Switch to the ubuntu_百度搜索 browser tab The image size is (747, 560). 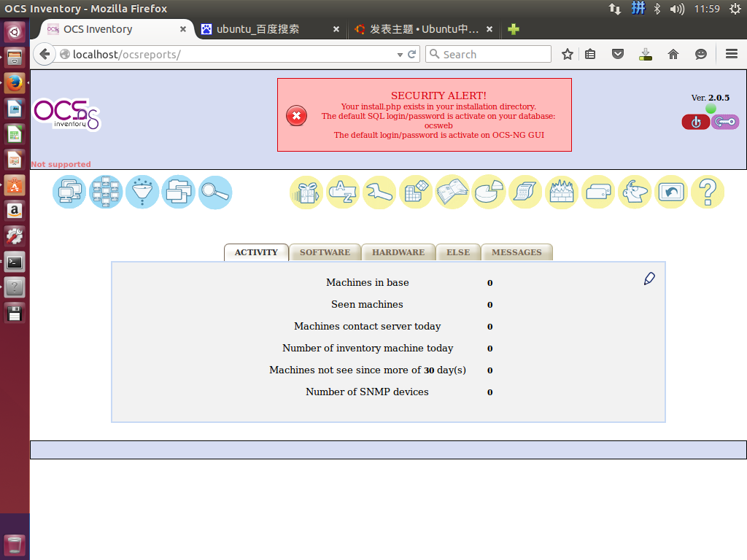pos(269,29)
